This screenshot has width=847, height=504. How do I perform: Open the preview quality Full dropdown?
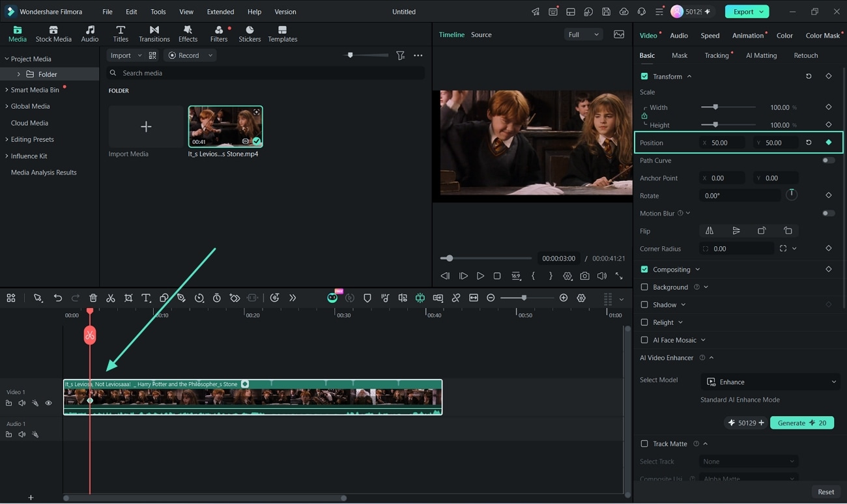click(x=582, y=35)
